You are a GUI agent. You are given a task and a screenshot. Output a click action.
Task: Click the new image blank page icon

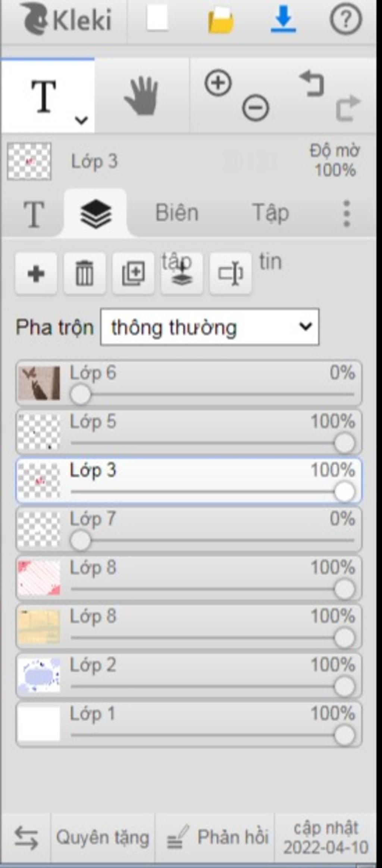157,19
